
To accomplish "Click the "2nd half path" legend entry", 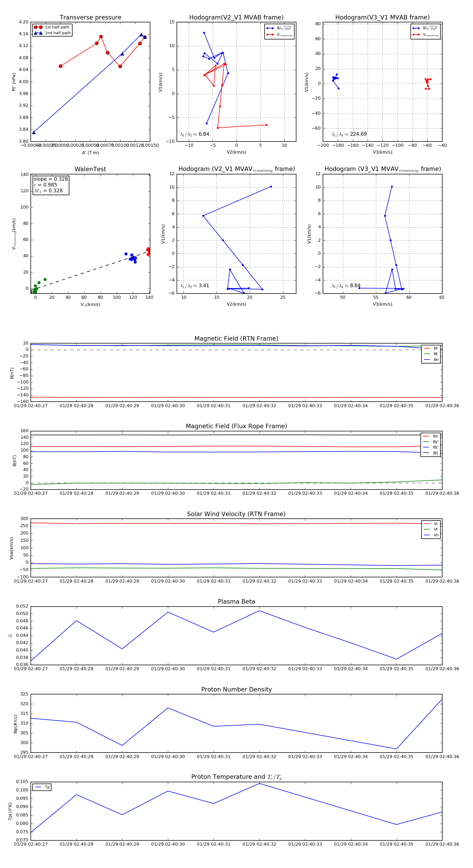I will [x=52, y=33].
